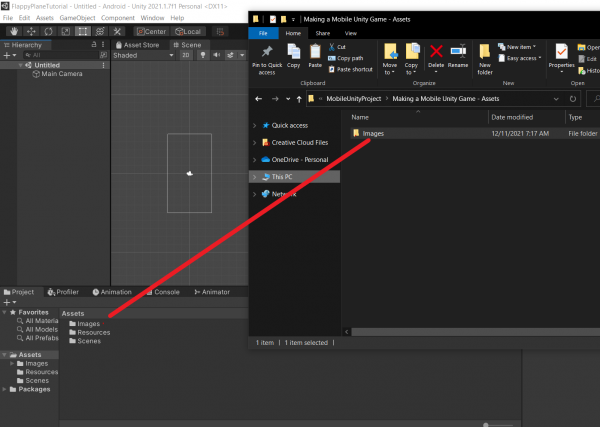The image size is (600, 427).
Task: Click Cut in Explorer ribbon
Action: (337, 47)
